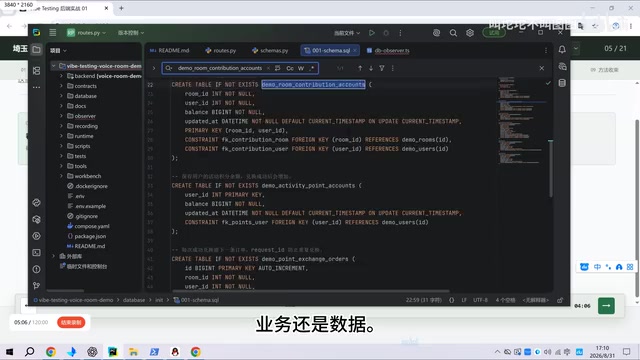Jump to previous search occurrence arrow
The width and height of the screenshot is (640, 360).
360,68
